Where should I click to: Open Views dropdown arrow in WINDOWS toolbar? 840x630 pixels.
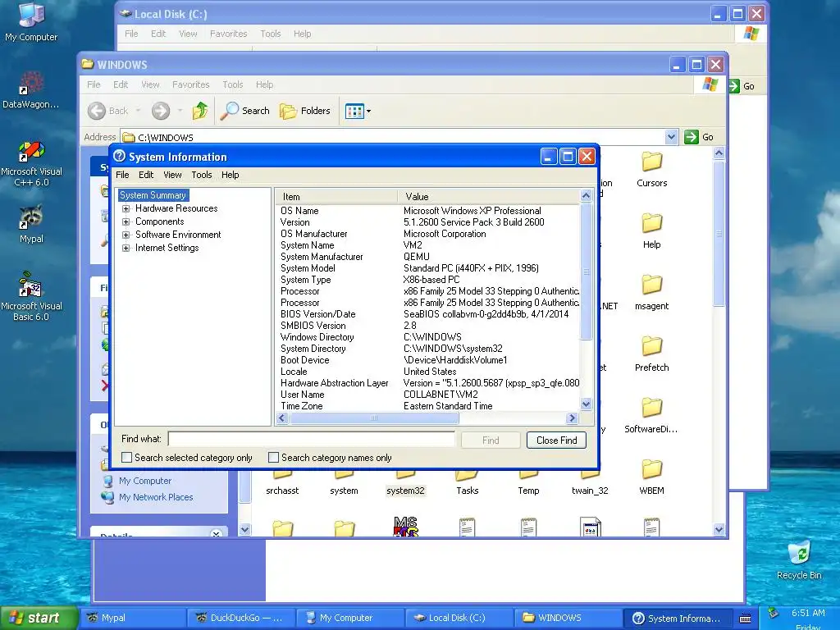368,112
